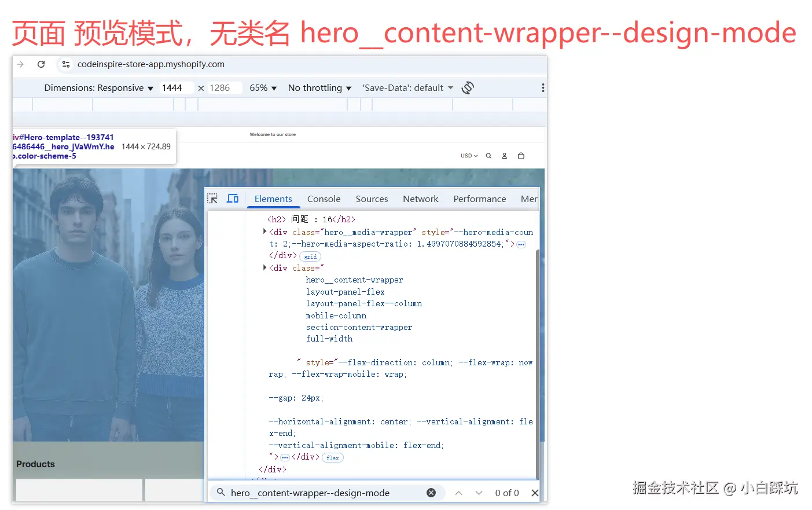
Task: Clear the DevTools search query
Action: [x=431, y=493]
